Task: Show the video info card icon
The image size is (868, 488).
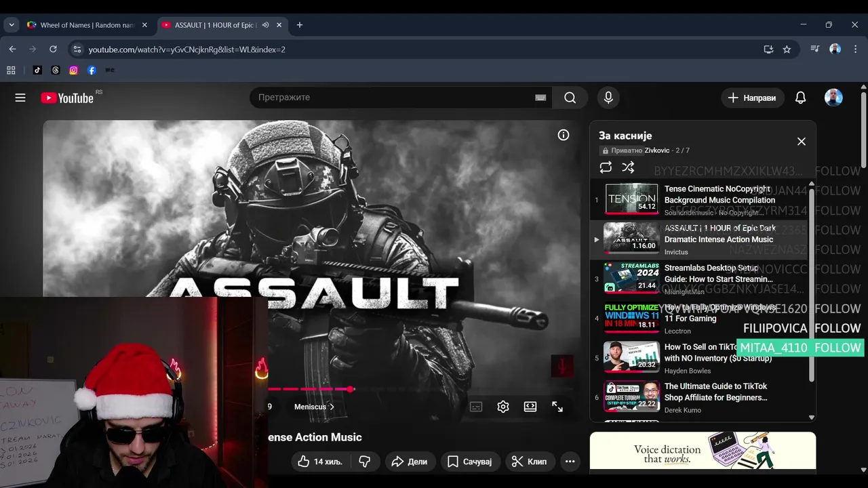Action: 564,135
